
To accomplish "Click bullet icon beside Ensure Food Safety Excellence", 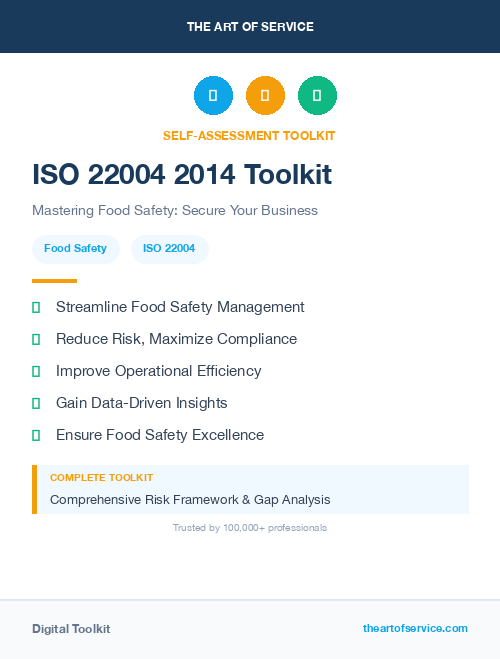I will (36, 435).
